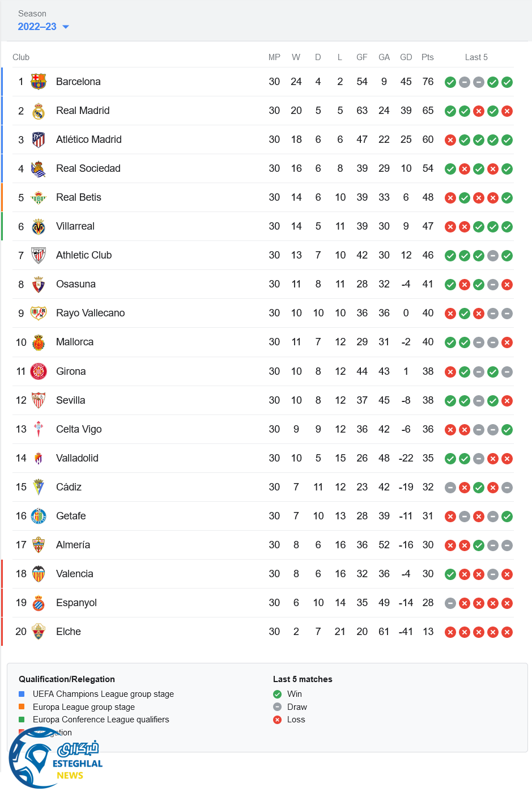Click the orange Europa League legend swatch
Screen dimensions: 532x804
tap(22, 706)
